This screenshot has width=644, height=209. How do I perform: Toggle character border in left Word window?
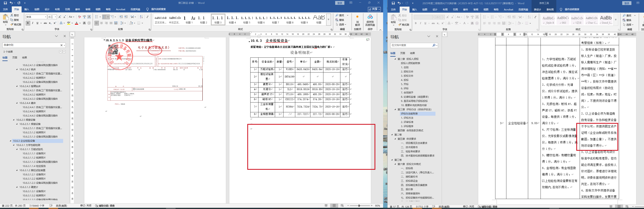click(x=89, y=17)
